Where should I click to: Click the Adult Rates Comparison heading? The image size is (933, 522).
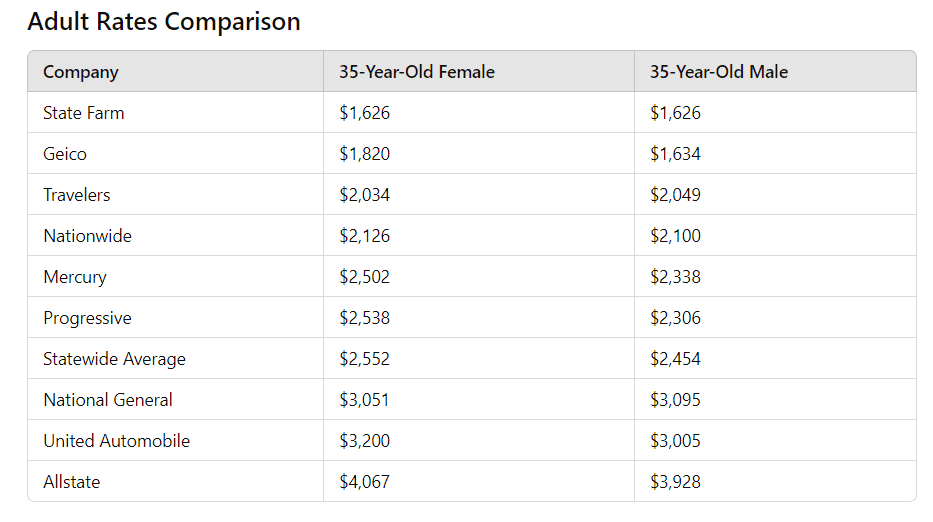coord(164,22)
